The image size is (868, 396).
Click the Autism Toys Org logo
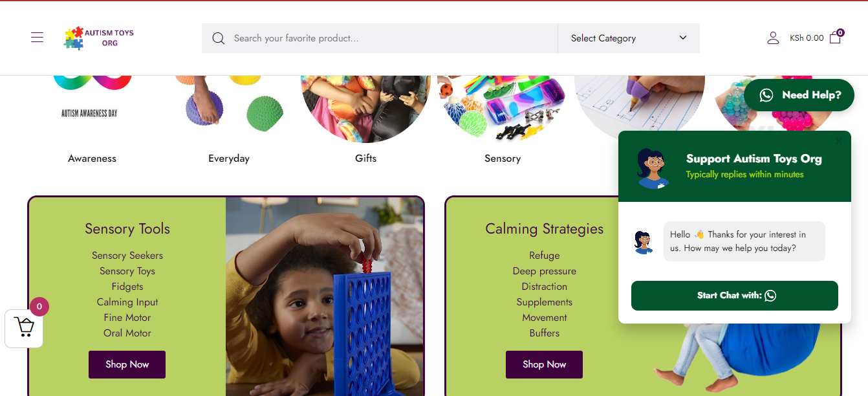tap(99, 38)
